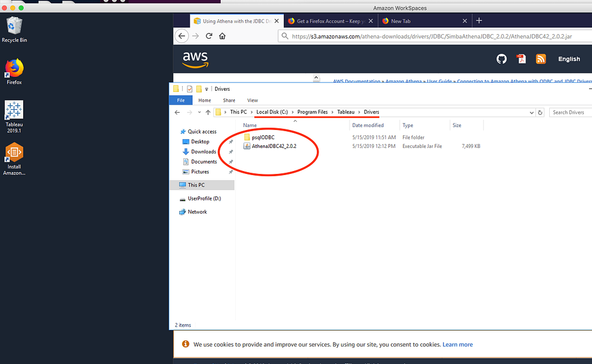This screenshot has width=592, height=364.
Task: Open the GitHub icon on AWS header
Action: click(501, 59)
